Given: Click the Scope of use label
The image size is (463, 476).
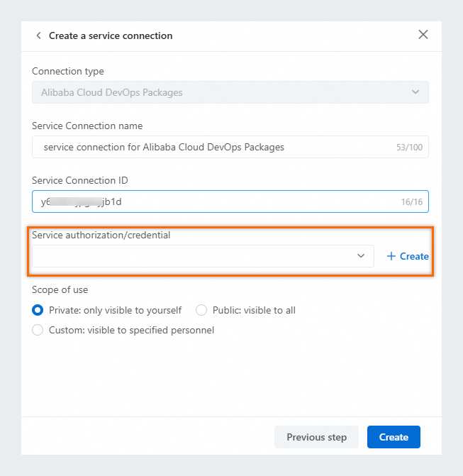Looking at the screenshot, I should point(60,289).
